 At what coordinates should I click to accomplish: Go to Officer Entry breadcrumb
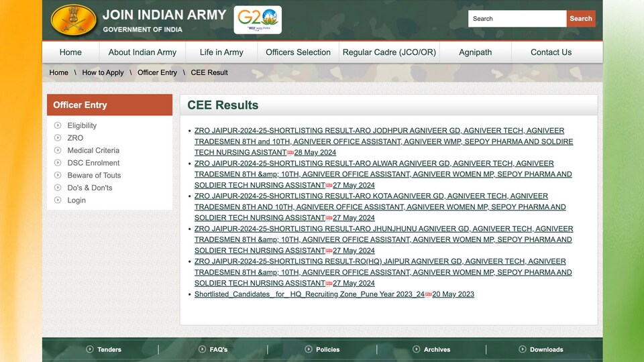(157, 72)
